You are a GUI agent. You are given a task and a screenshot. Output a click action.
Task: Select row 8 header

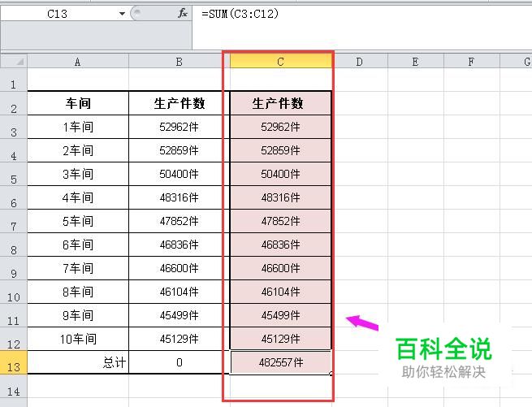coord(14,245)
